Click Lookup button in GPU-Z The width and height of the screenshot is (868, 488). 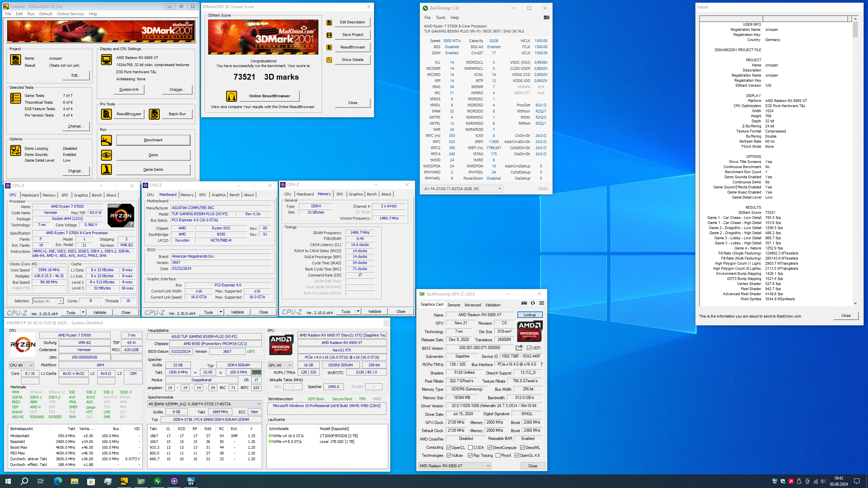[x=530, y=315]
